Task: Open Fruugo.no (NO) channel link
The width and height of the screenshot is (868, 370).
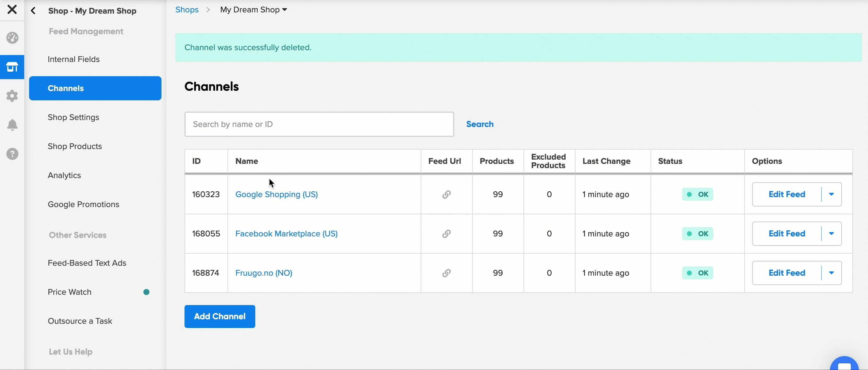Action: [x=263, y=273]
